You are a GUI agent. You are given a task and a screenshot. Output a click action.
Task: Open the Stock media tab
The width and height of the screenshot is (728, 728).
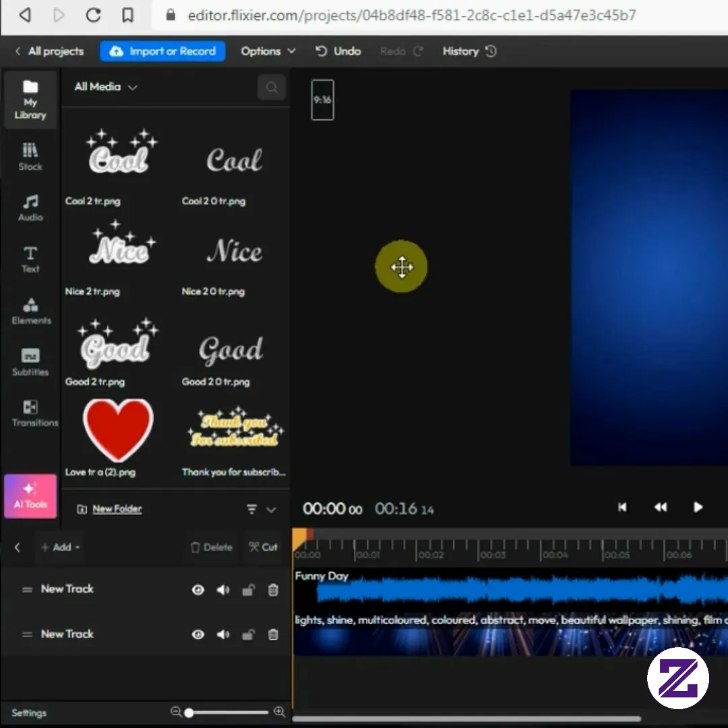(x=30, y=156)
